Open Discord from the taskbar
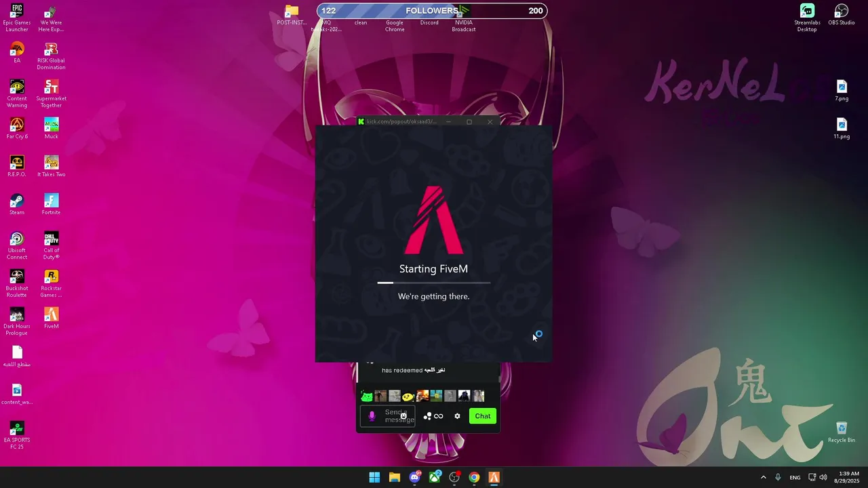 coord(414,477)
